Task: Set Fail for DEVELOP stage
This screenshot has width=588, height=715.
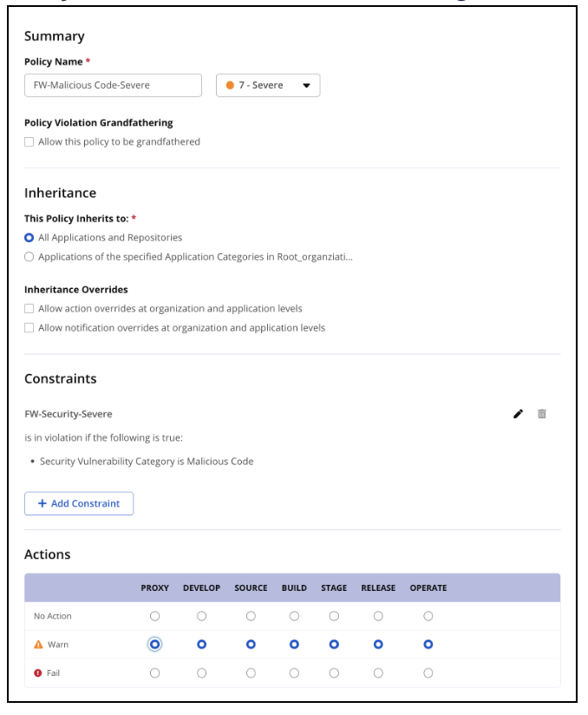Action: (x=201, y=673)
